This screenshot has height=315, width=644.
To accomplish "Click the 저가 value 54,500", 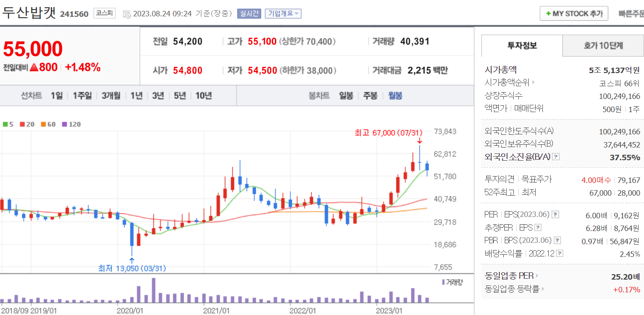I will [262, 70].
